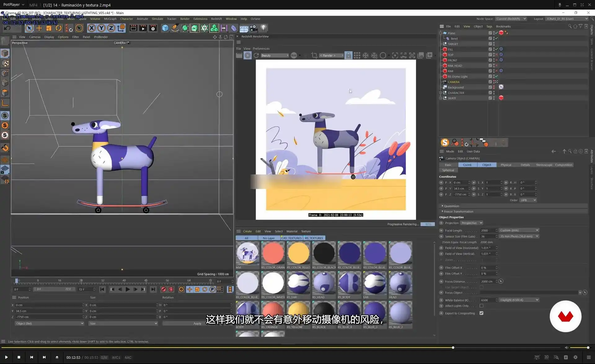Screen dimensions: 595x364
Task: Select the Rotate tool icon
Action: tap(59, 28)
